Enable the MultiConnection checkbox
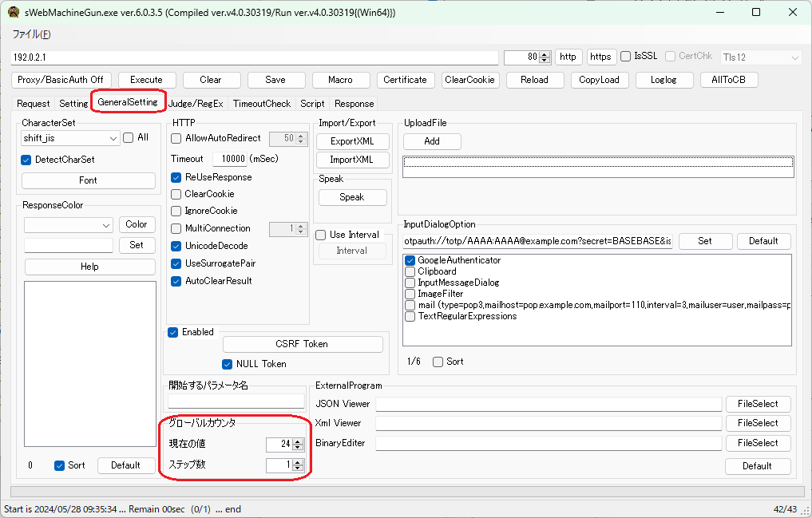The width and height of the screenshot is (812, 518). point(176,229)
